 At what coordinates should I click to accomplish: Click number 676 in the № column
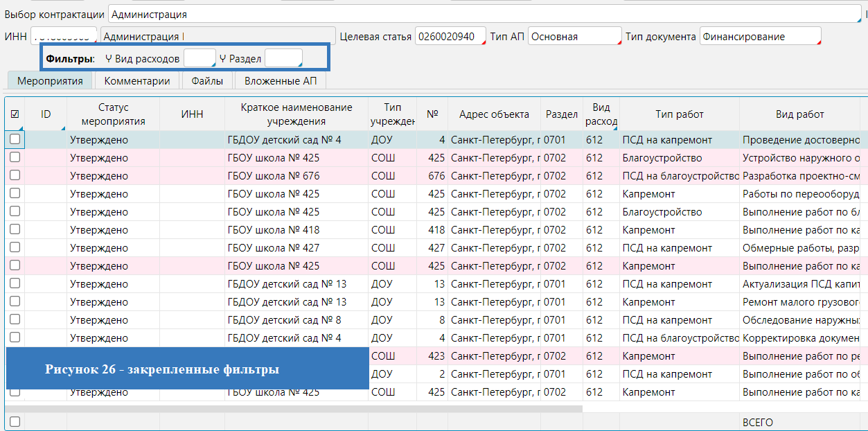pyautogui.click(x=436, y=176)
